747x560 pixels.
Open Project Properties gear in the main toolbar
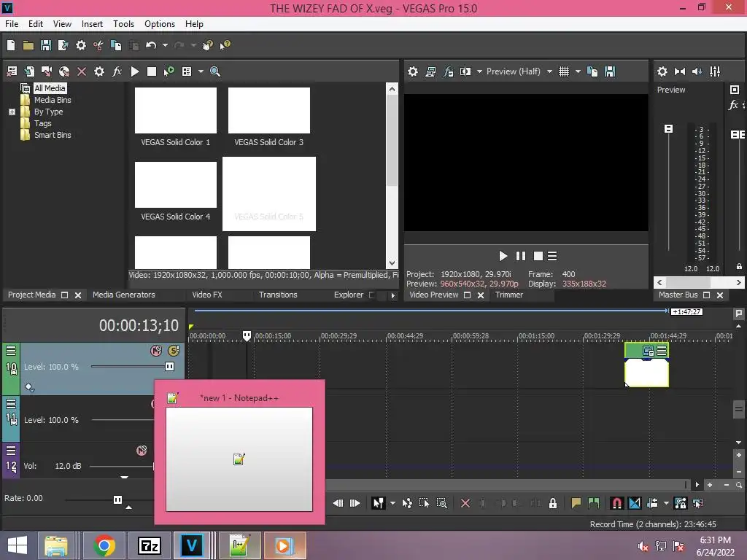[x=81, y=45]
